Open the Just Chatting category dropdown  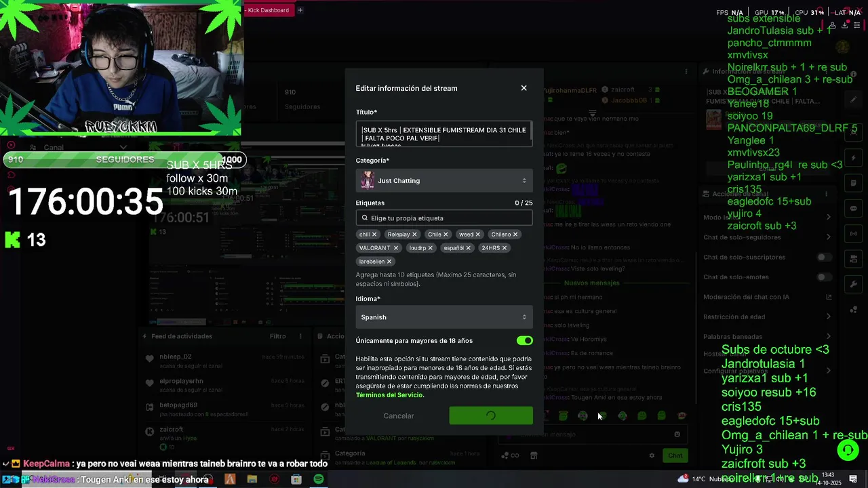point(444,180)
